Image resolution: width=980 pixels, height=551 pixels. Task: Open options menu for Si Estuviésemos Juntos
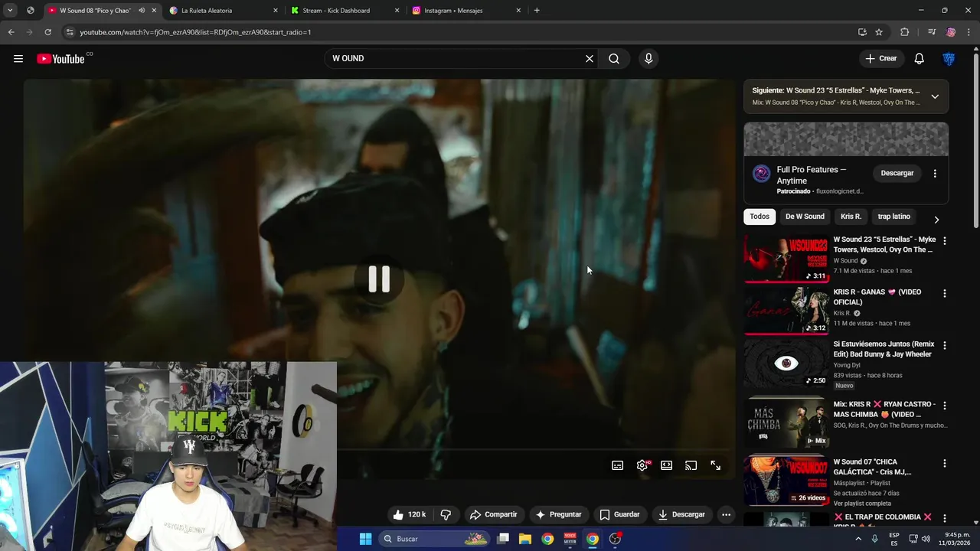click(945, 345)
